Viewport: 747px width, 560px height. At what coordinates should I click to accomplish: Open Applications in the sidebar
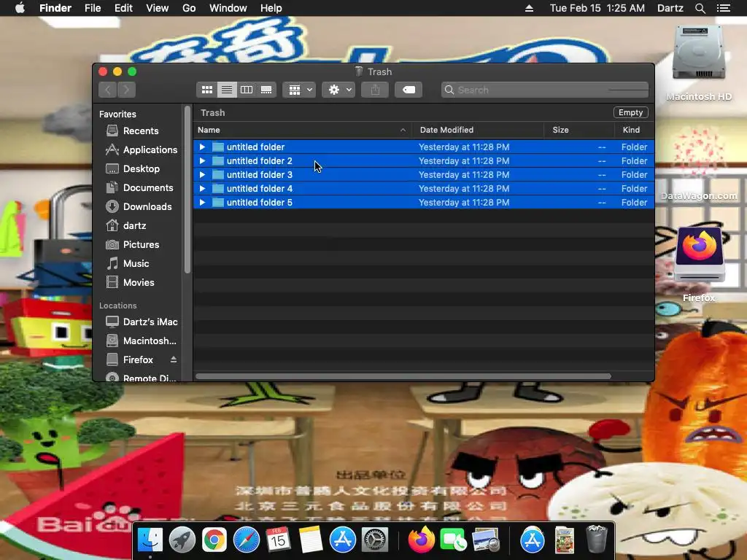click(142, 149)
